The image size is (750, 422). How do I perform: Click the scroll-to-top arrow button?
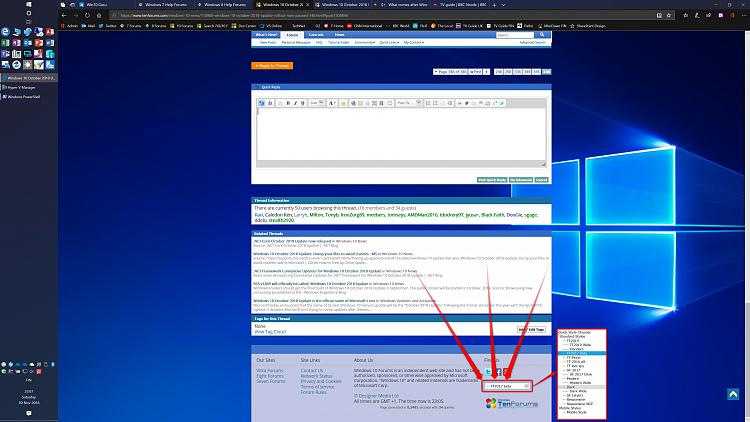click(733, 394)
